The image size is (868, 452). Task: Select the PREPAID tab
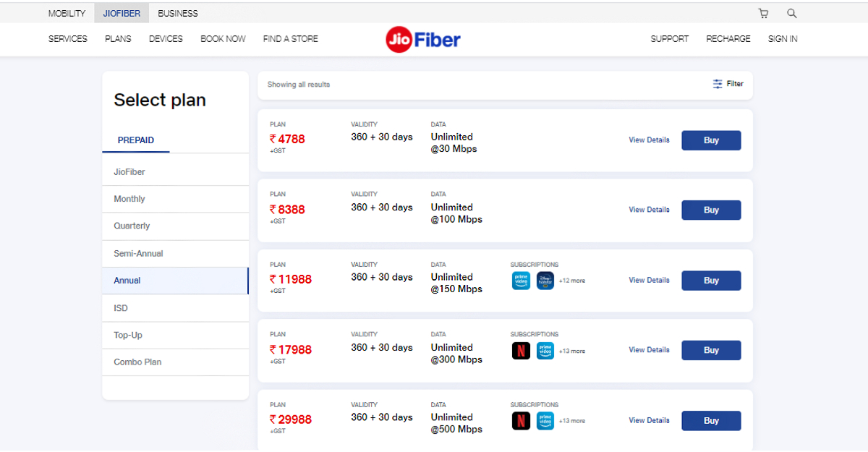(135, 140)
